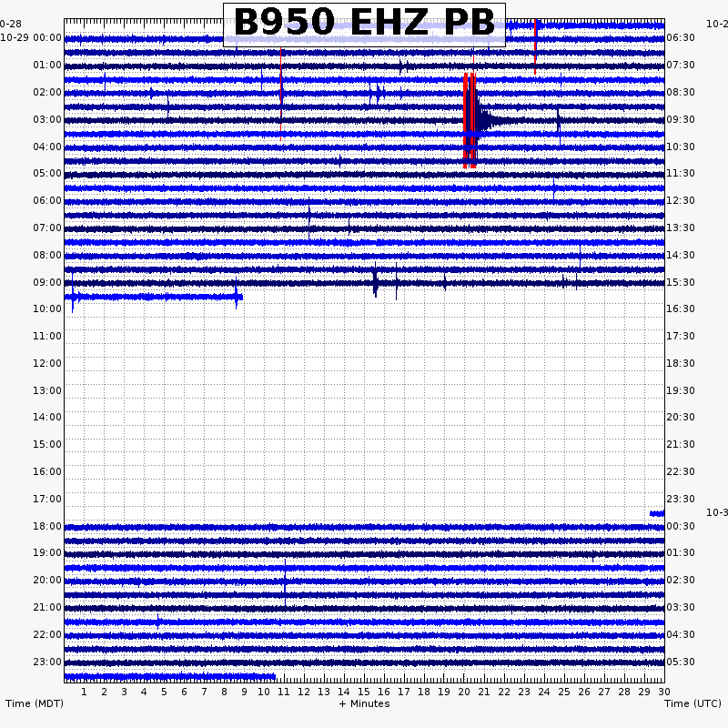728x728 pixels.
Task: Click the B950 EHZ PB station title
Action: click(365, 22)
